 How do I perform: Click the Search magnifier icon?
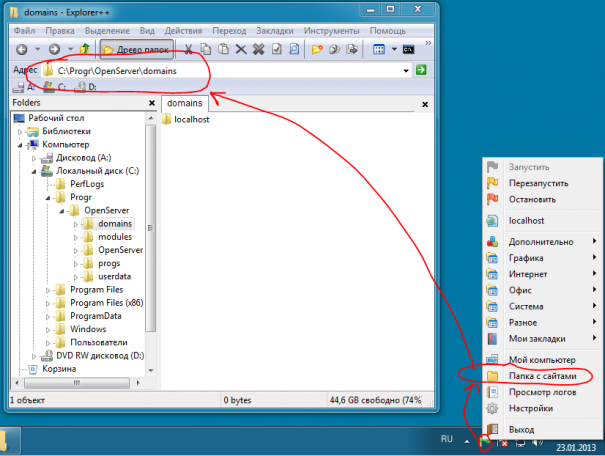click(x=294, y=49)
